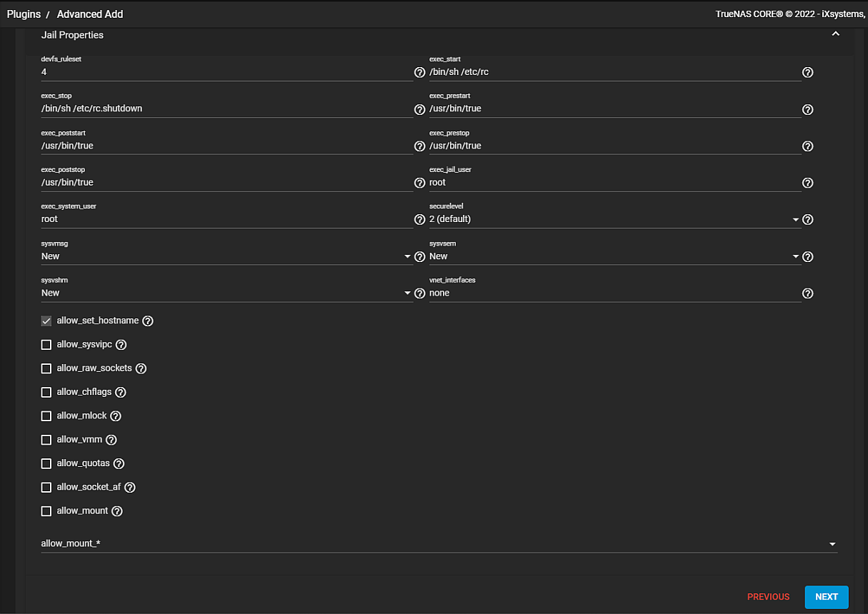This screenshot has width=868, height=614.
Task: Click help icon beside allow_set_hostname
Action: tap(148, 321)
